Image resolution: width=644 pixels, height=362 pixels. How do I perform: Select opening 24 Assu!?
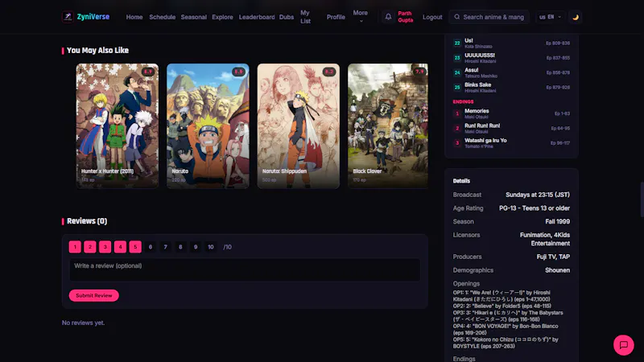coord(511,72)
